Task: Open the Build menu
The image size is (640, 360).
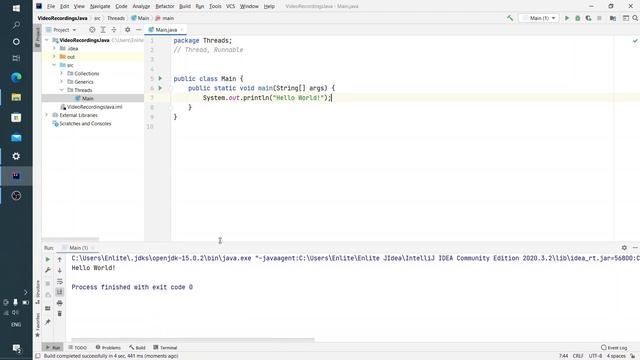Action: tap(185, 6)
